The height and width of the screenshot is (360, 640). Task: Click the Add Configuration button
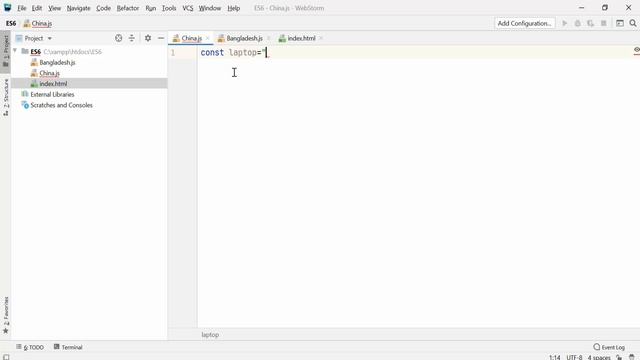pyautogui.click(x=524, y=23)
